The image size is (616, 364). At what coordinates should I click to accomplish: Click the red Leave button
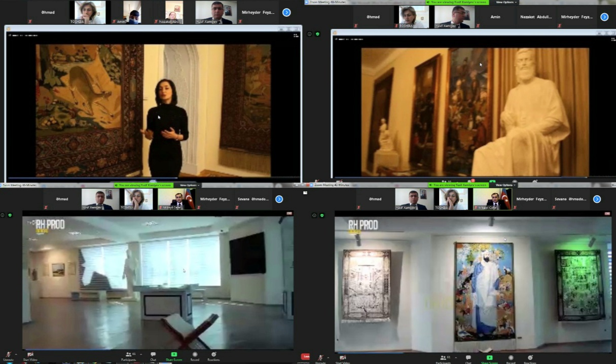[x=305, y=356]
